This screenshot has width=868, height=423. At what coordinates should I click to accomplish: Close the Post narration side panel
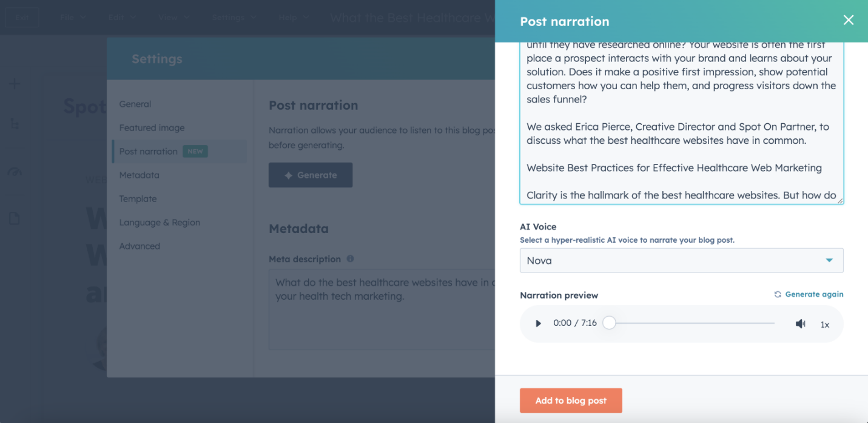(x=848, y=19)
